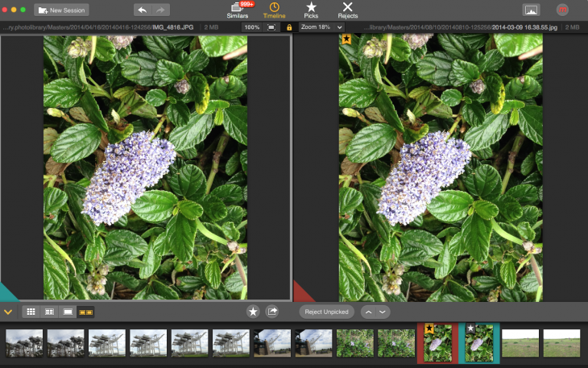The image size is (588, 368).
Task: Toggle the zoom lock icon
Action: [x=289, y=27]
